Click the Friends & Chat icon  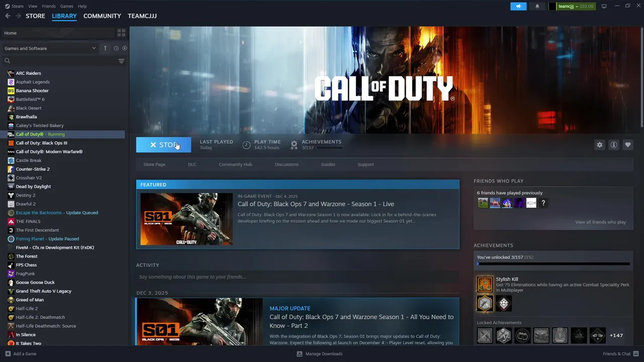(x=636, y=353)
